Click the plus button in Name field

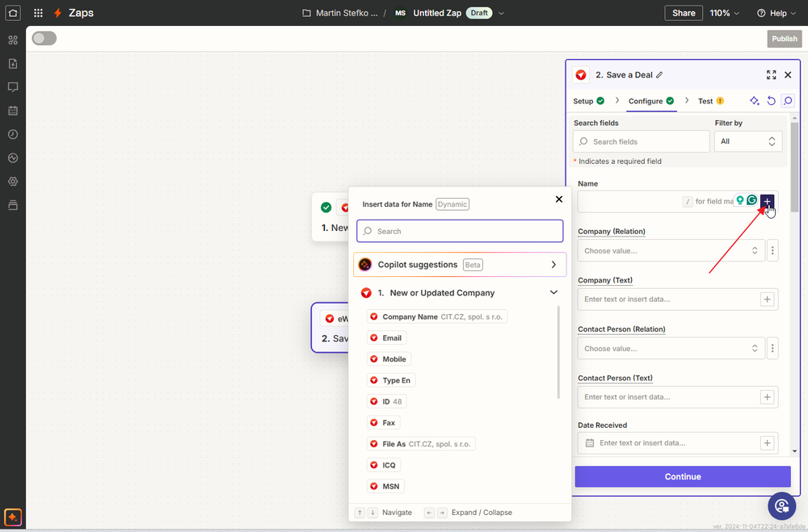point(767,201)
